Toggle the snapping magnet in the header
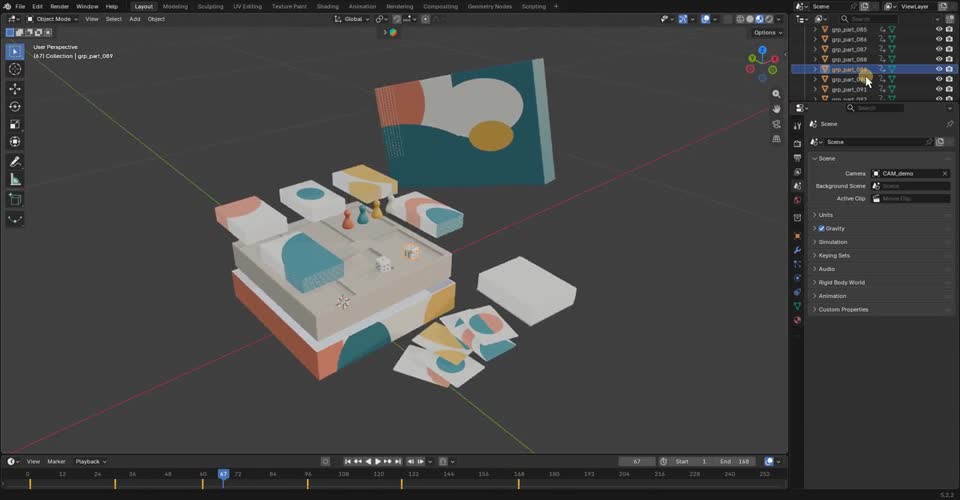This screenshot has height=500, width=960. tap(397, 19)
